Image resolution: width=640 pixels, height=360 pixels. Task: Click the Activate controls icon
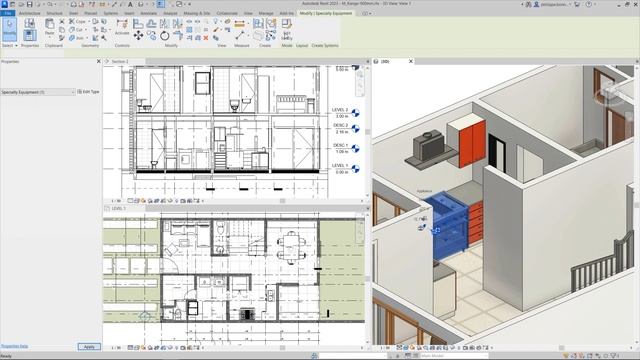click(122, 27)
